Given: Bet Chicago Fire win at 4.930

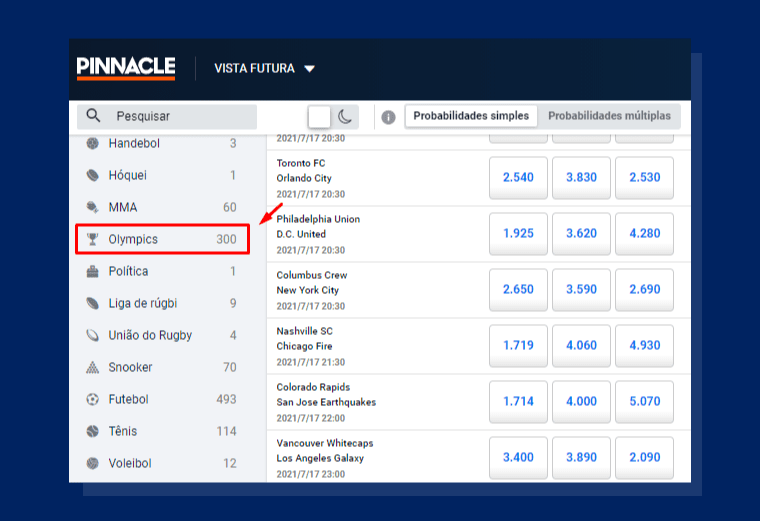Looking at the screenshot, I should 644,346.
